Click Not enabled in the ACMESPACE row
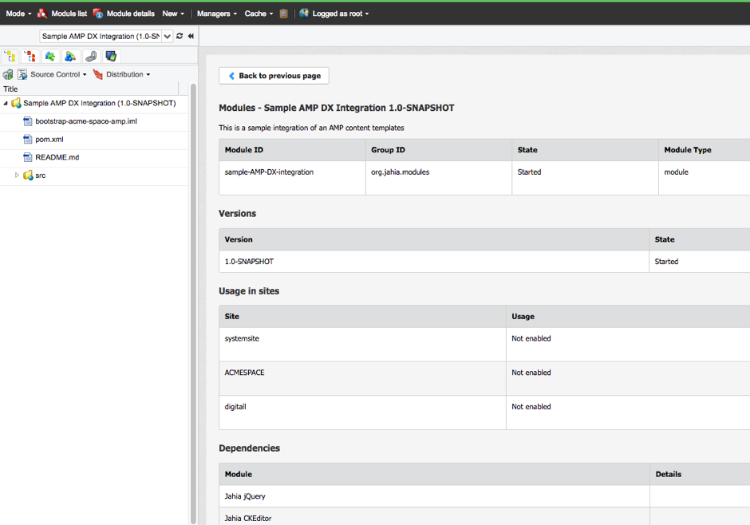Image resolution: width=750 pixels, height=525 pixels. click(x=531, y=372)
